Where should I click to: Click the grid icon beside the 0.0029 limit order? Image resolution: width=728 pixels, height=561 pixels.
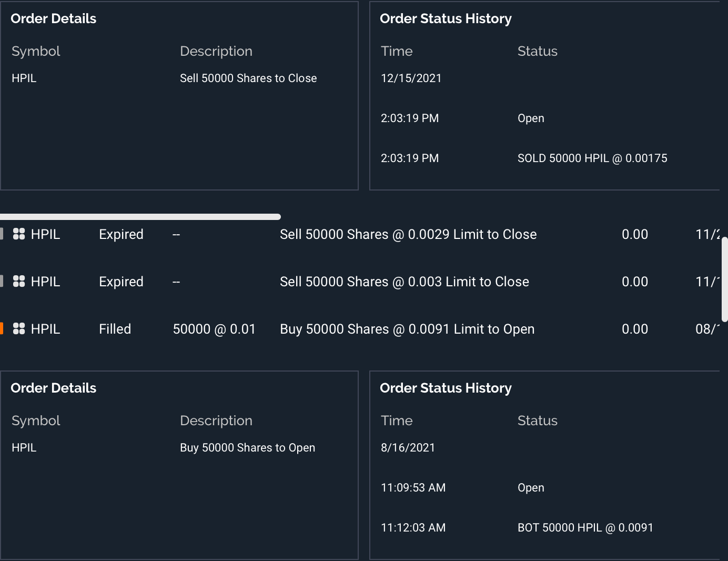tap(19, 234)
